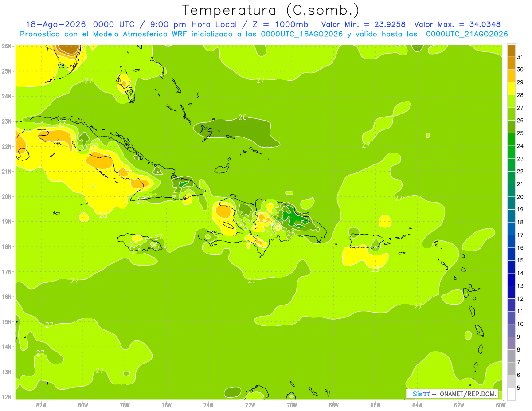Pick the blue 15 degree legend swatch
Viewport: 532px width, 411px height.
511,254
